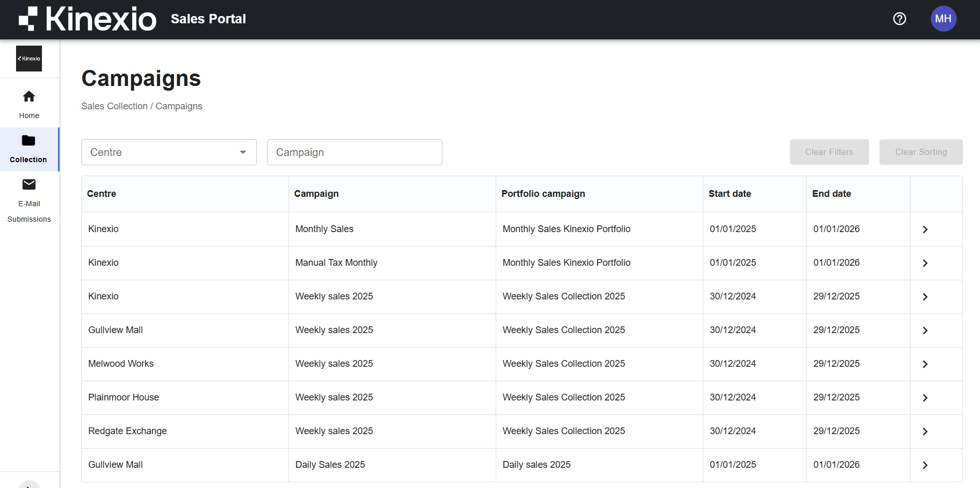The width and height of the screenshot is (980, 488).
Task: Click the Kinexio thumbnail in sidebar
Action: pyautogui.click(x=29, y=59)
